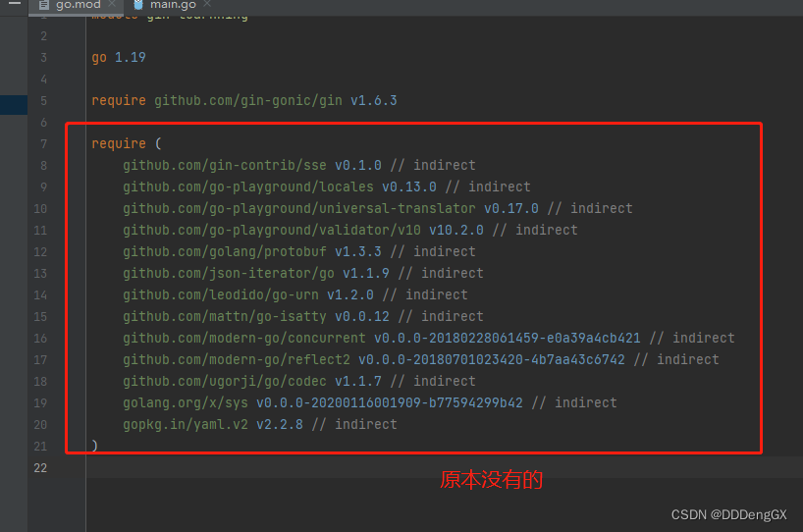Select github.com/gin-contrib/sse dependency line

point(299,165)
